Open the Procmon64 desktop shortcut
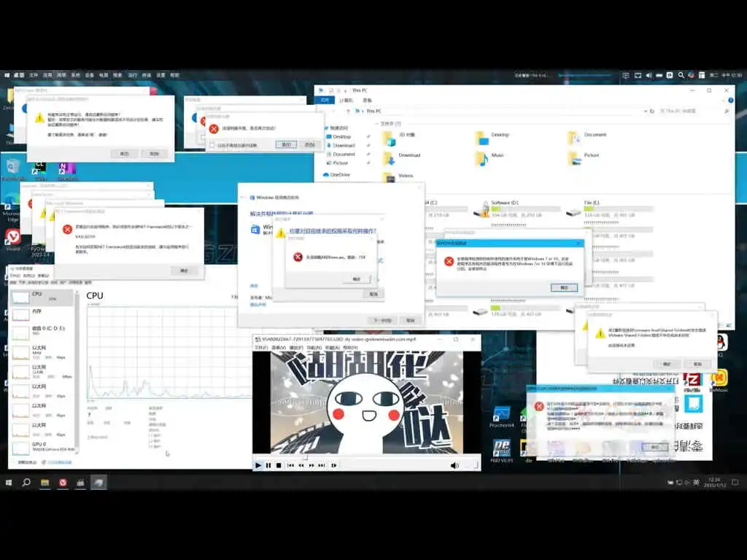Image resolution: width=747 pixels, height=560 pixels. [x=501, y=417]
